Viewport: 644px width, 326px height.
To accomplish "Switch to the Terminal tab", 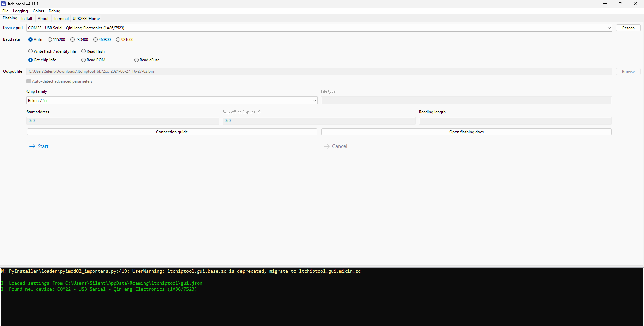I will 61,19.
